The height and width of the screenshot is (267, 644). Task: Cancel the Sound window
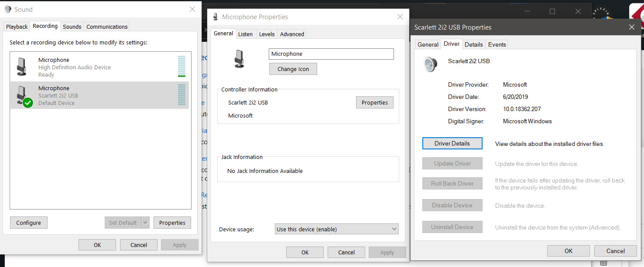[139, 245]
